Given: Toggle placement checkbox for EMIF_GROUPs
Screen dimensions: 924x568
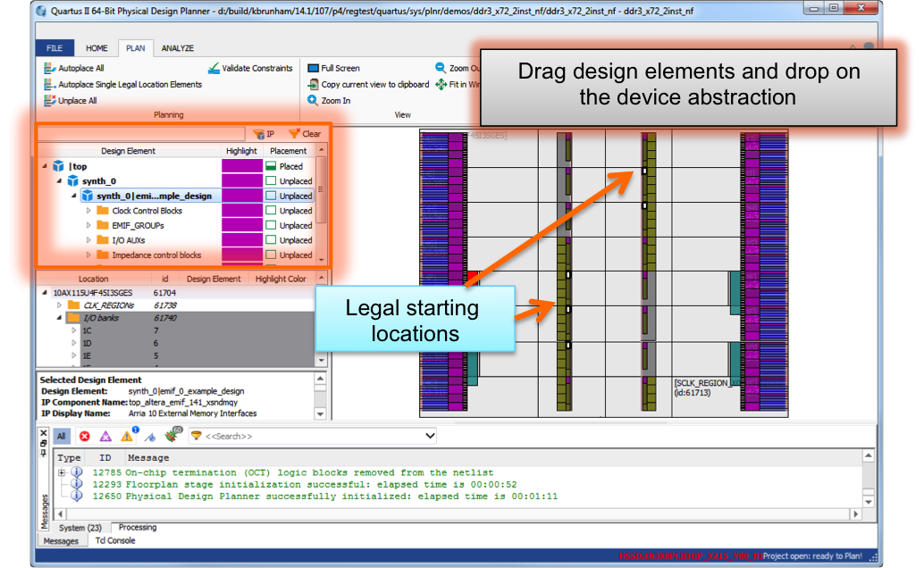Looking at the screenshot, I should point(271,226).
